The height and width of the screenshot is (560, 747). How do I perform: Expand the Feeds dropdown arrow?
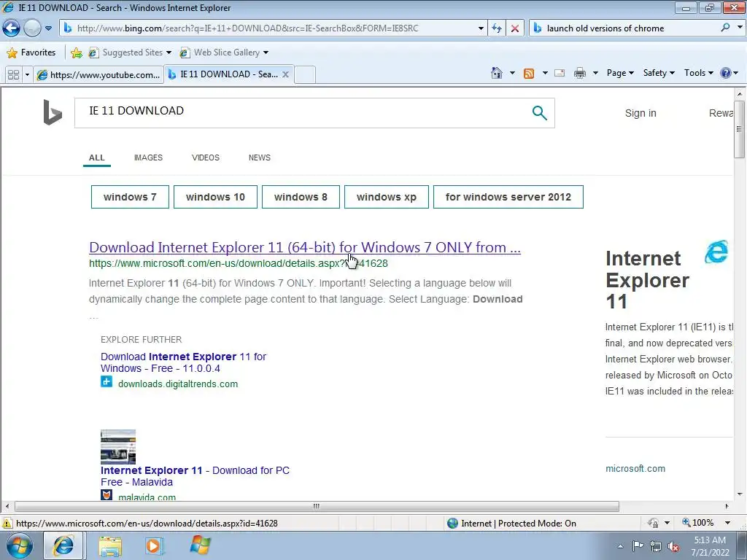pyautogui.click(x=545, y=73)
